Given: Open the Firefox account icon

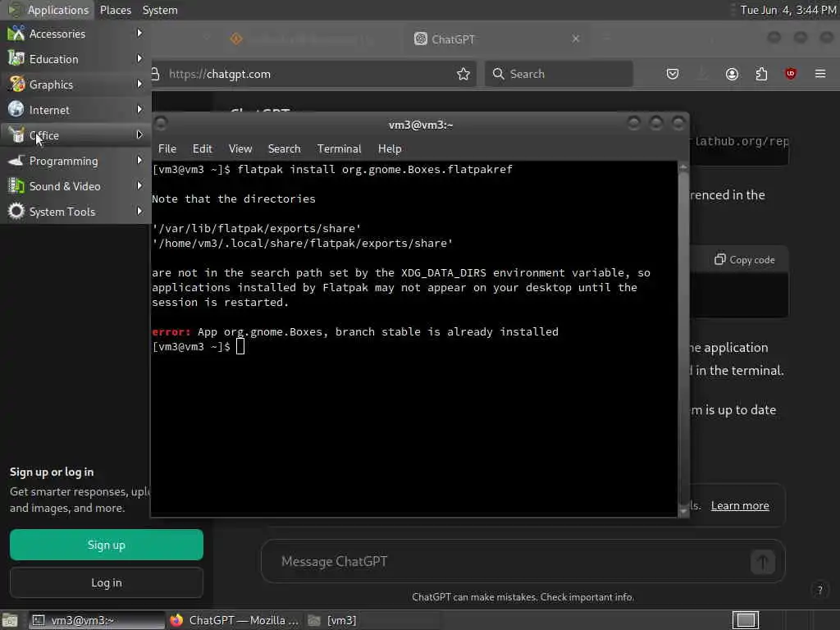Looking at the screenshot, I should [732, 74].
